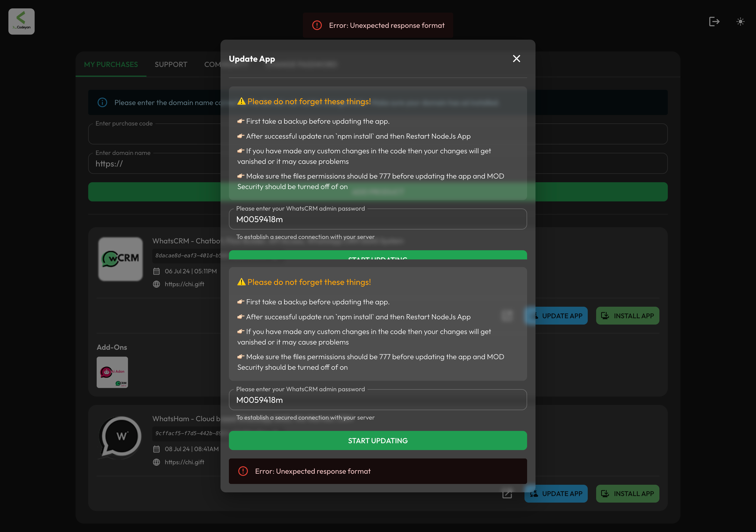Click the calendar icon beside 06 Jul 24

pyautogui.click(x=156, y=272)
